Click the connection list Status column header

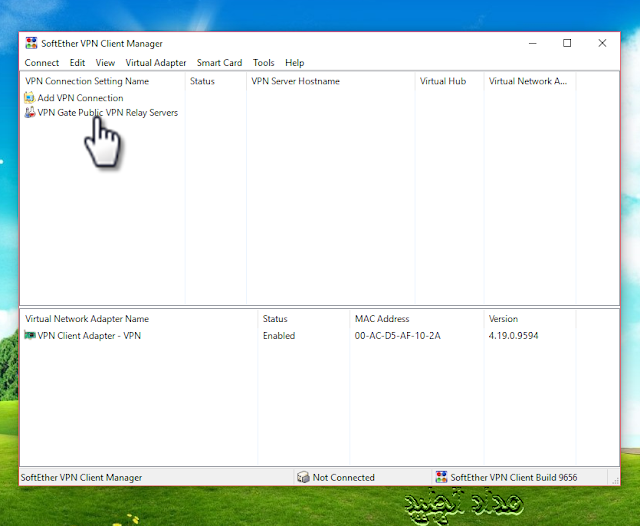[216, 81]
